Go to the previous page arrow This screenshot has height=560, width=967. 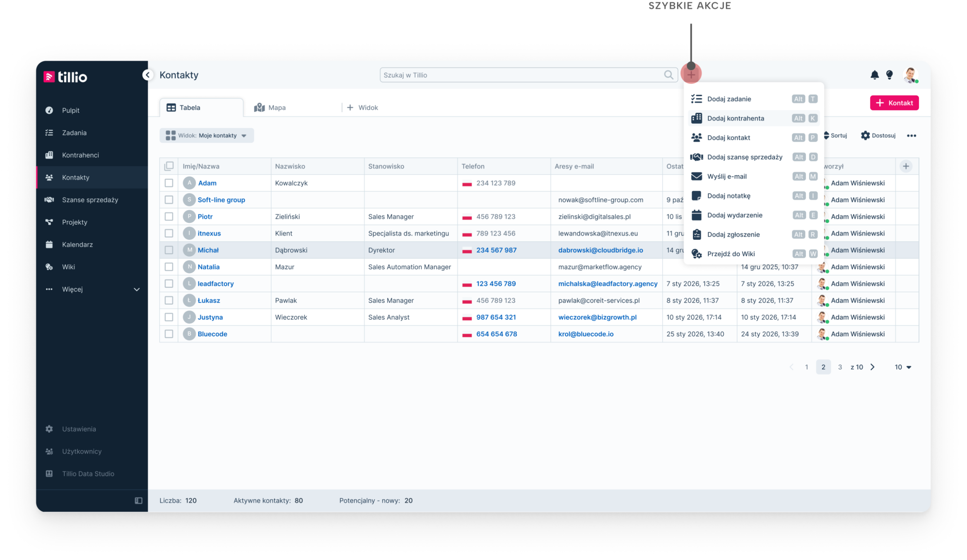pyautogui.click(x=791, y=367)
